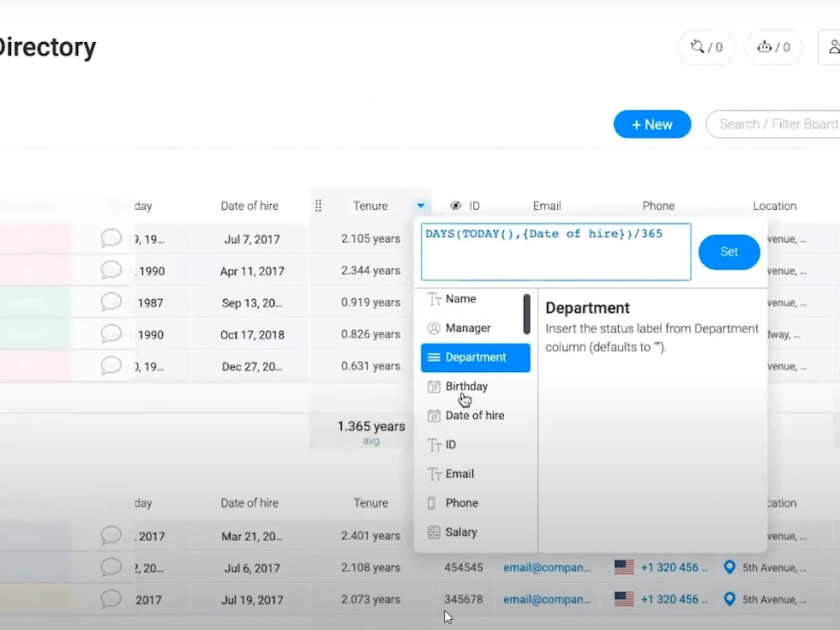Image resolution: width=840 pixels, height=630 pixels.
Task: Click the US flag in 454545 row
Action: [623, 567]
